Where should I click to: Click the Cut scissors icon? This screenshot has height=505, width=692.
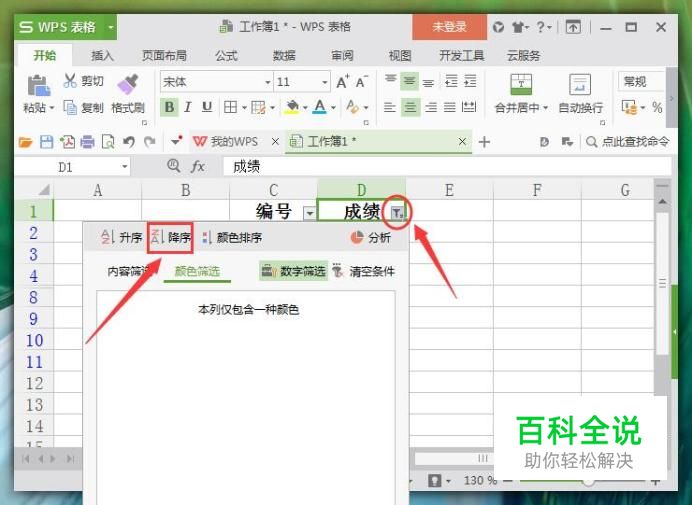click(70, 81)
